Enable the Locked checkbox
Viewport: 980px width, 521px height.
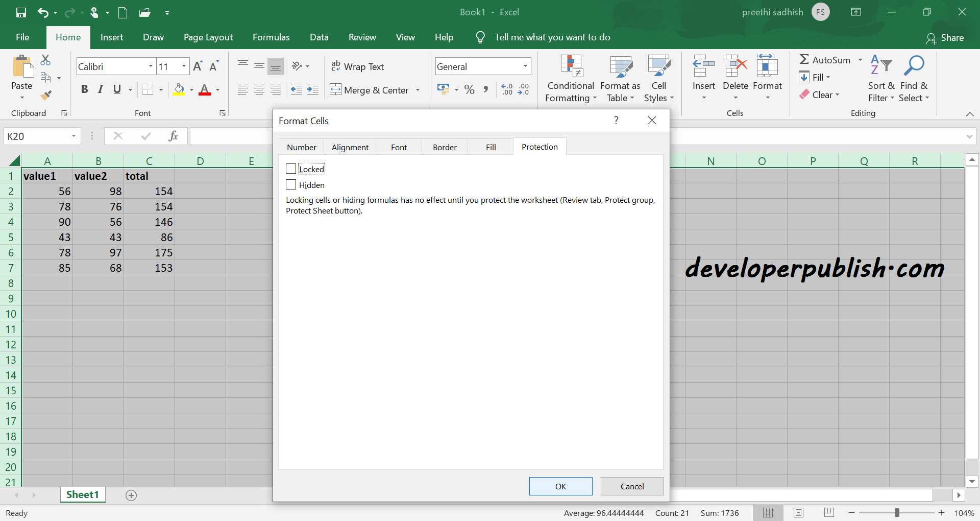pos(291,169)
